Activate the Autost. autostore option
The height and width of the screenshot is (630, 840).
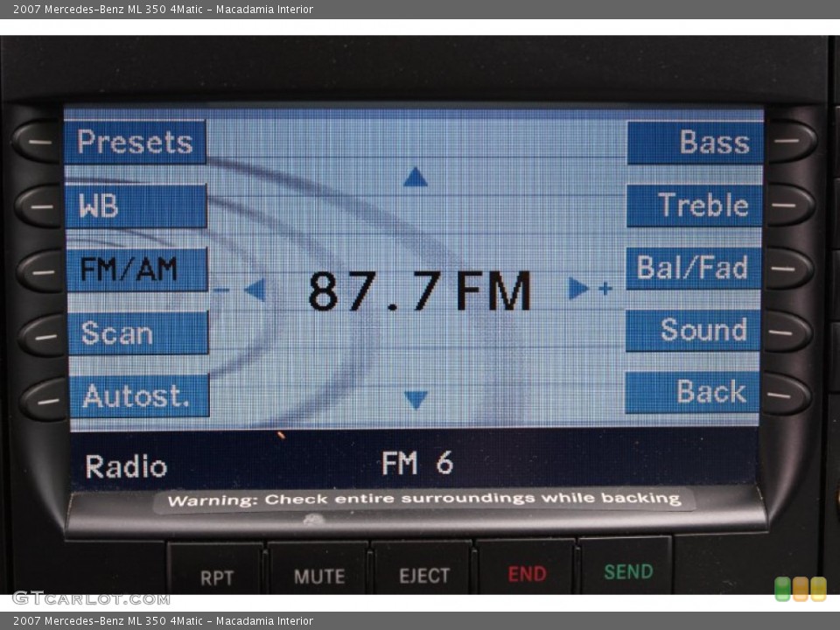point(139,395)
